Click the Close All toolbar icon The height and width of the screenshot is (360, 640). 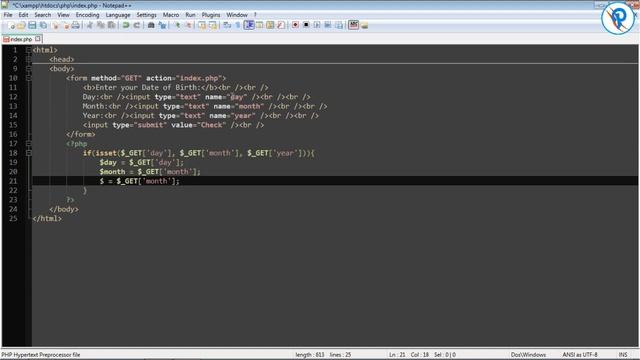tap(65, 25)
